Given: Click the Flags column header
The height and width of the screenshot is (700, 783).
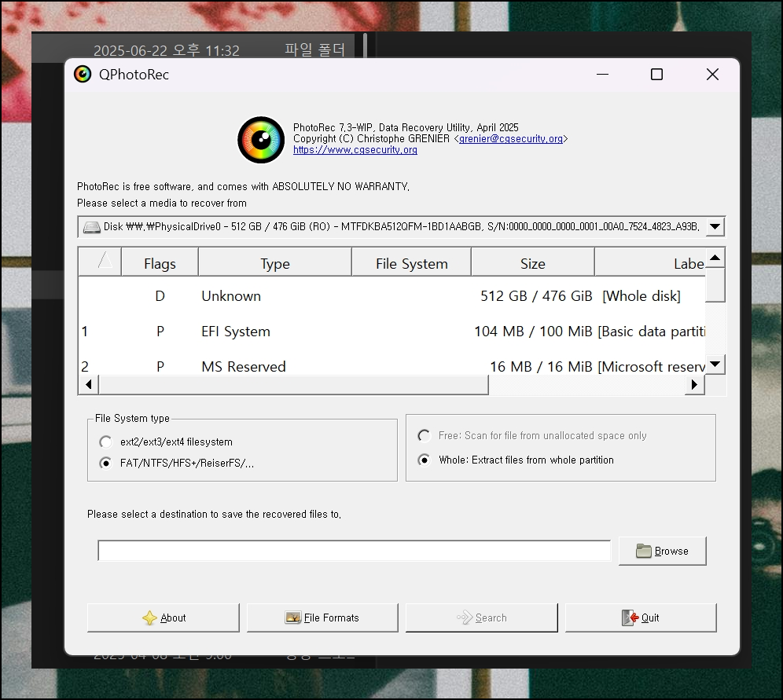Looking at the screenshot, I should tap(160, 263).
